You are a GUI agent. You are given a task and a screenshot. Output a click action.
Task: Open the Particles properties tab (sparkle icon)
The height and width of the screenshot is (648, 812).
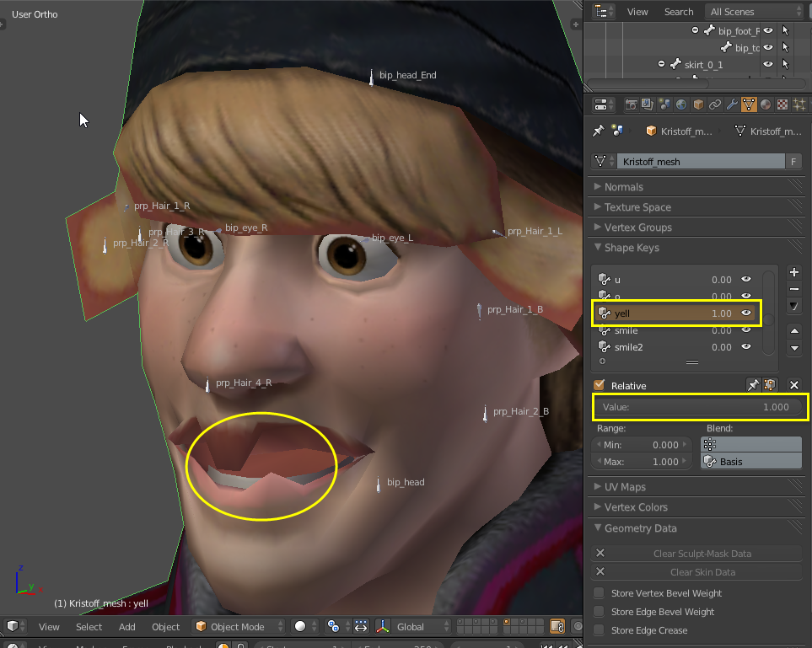799,104
